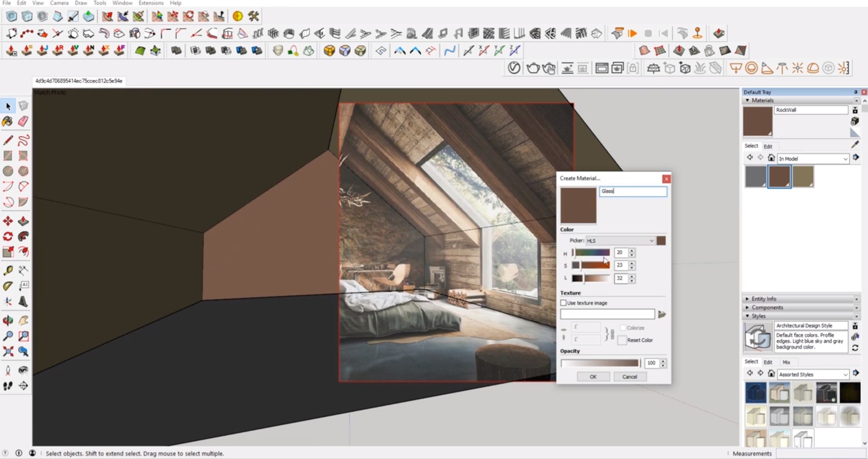This screenshot has height=459, width=868.
Task: Adjust the Saturation slider
Action: click(591, 265)
